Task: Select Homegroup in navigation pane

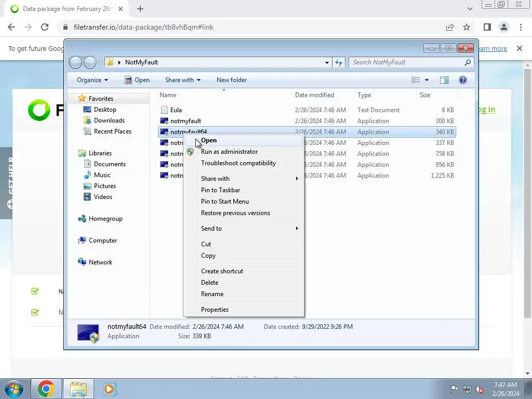Action: (100, 219)
